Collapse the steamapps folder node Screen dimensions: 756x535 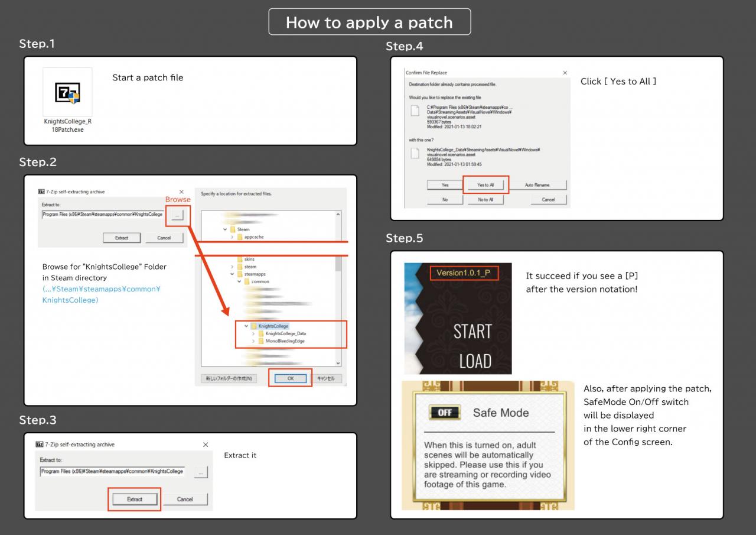click(232, 274)
